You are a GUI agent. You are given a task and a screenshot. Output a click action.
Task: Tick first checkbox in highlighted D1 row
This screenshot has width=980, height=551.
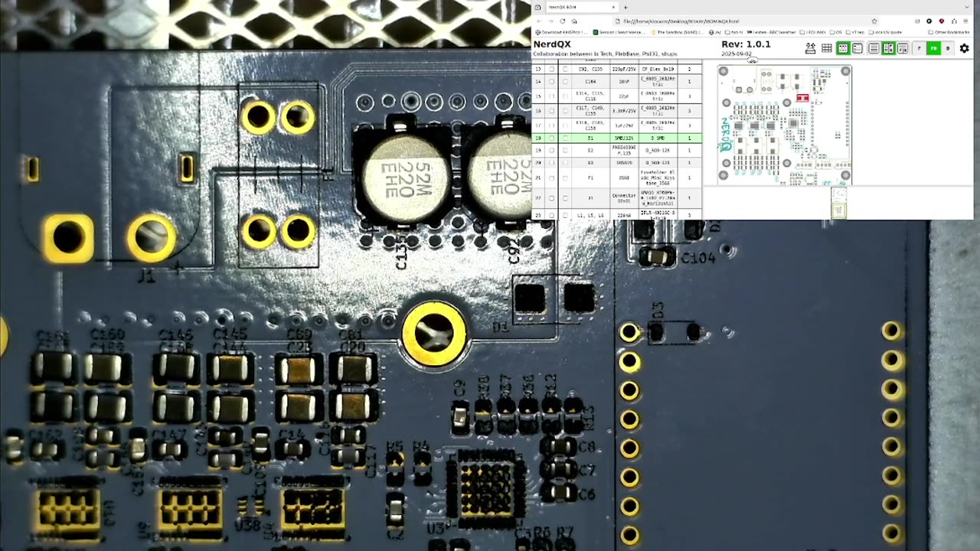pos(551,138)
